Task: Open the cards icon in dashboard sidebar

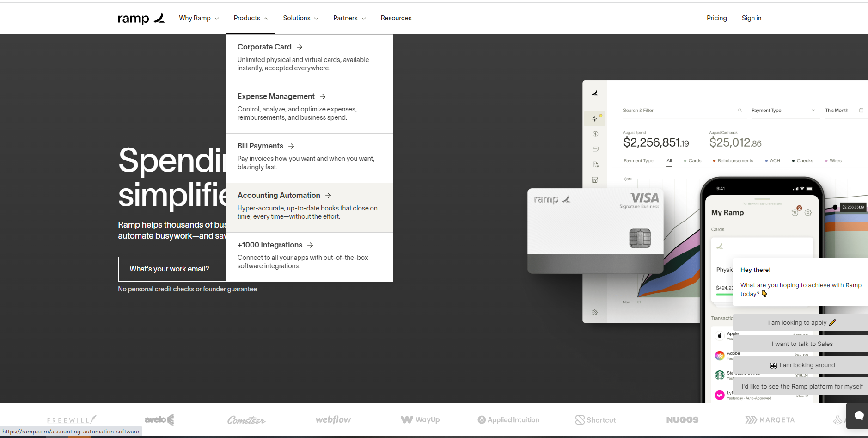Action: (x=595, y=149)
